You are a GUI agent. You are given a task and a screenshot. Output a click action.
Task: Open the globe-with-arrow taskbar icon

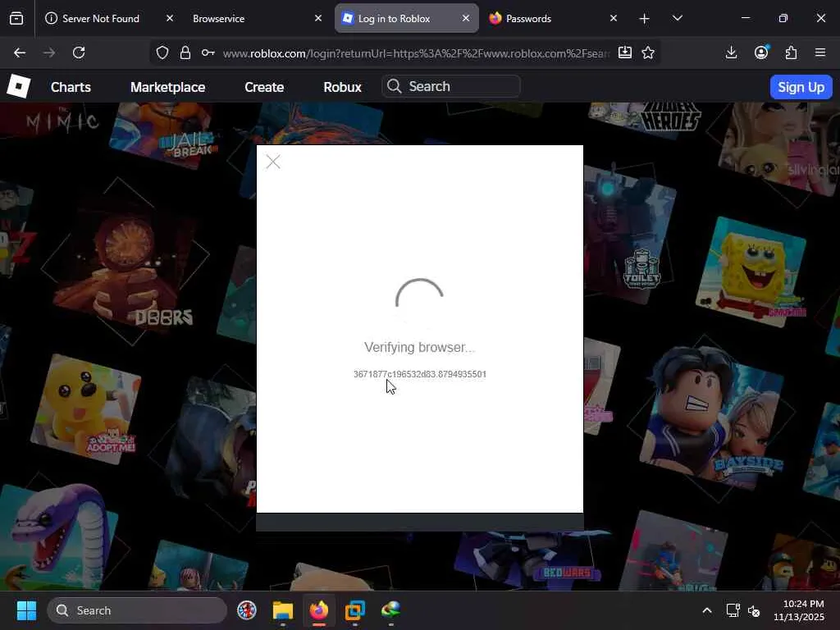[x=390, y=610]
